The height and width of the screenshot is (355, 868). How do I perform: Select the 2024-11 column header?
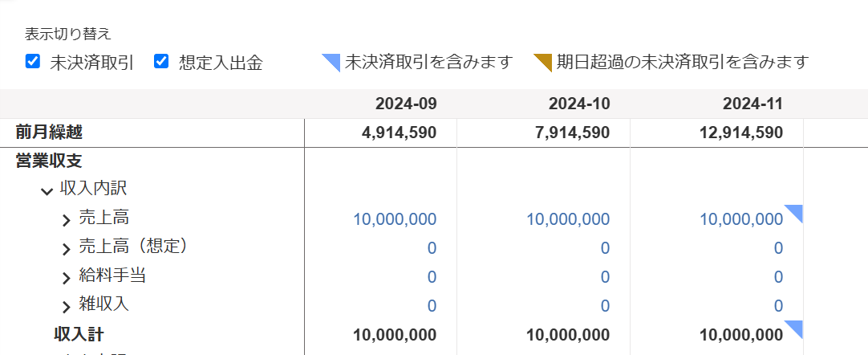tap(752, 104)
